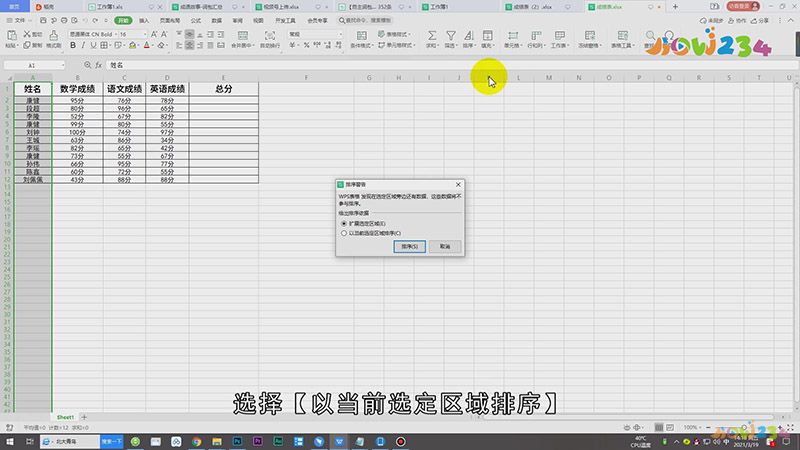The image size is (800, 450).
Task: Click the insert function fx icon
Action: coord(98,65)
